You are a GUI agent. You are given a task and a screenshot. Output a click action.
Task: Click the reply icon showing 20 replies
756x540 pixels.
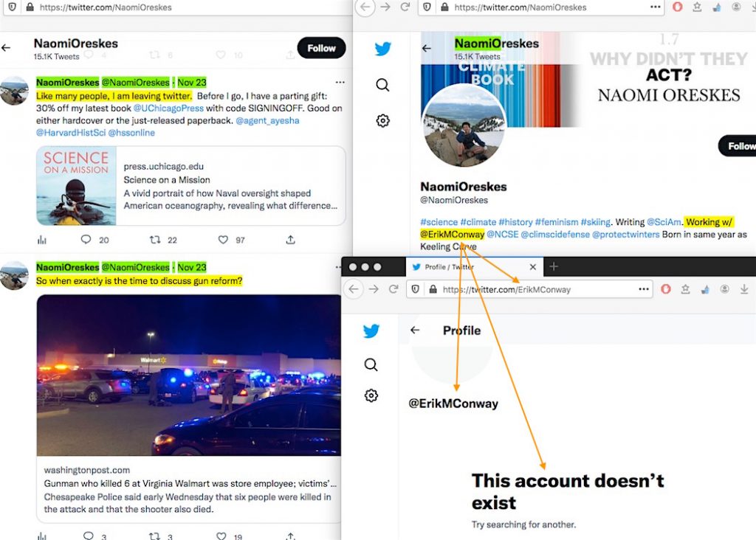(86, 240)
